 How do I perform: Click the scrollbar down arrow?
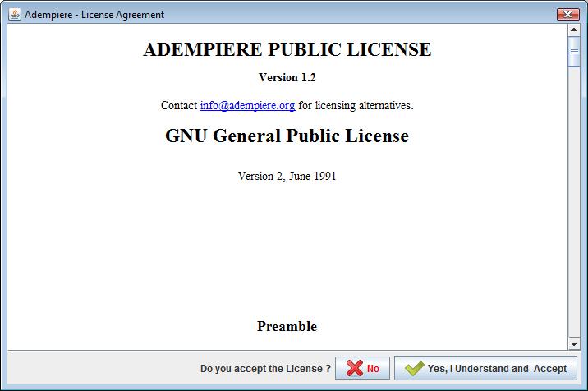[574, 343]
